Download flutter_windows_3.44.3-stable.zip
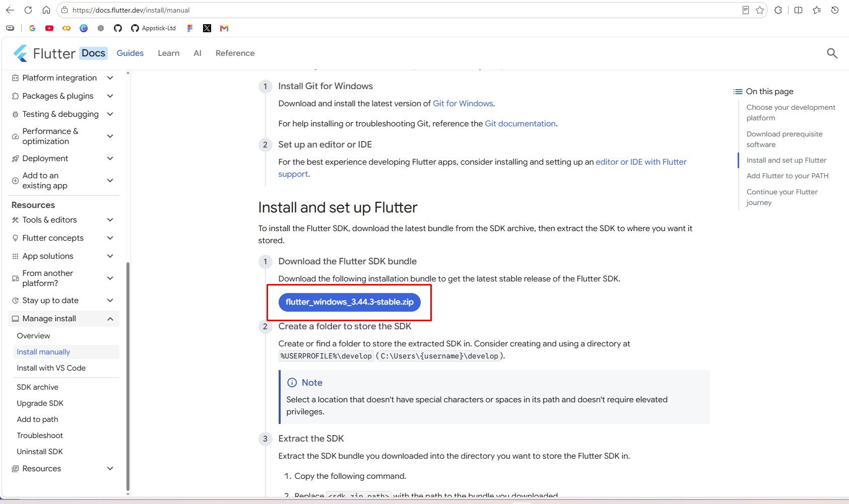849x504 pixels. pos(349,302)
